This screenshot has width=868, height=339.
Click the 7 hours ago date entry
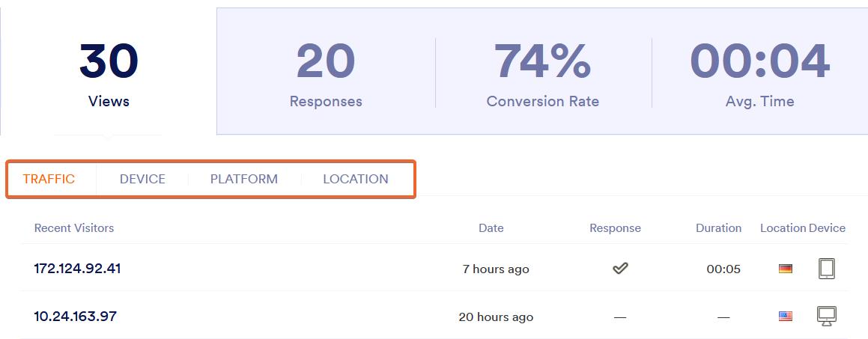(496, 269)
